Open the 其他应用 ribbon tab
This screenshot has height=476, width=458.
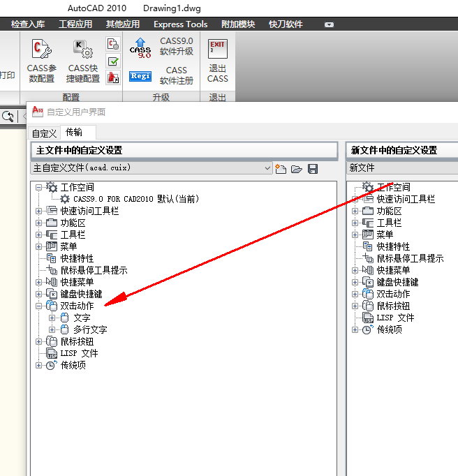click(123, 24)
